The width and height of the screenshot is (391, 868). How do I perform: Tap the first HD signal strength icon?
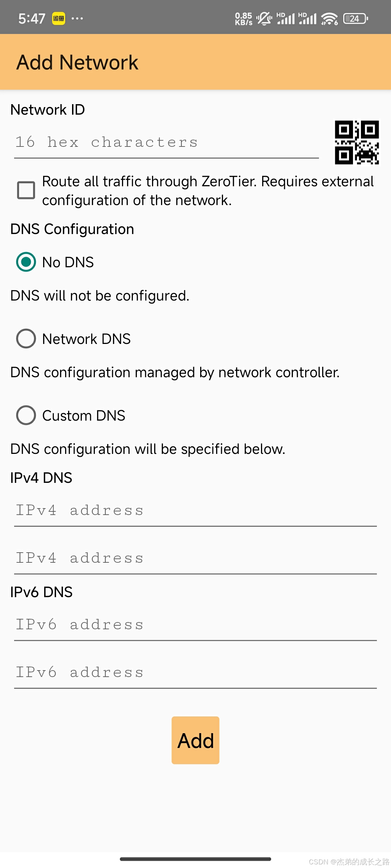click(286, 18)
